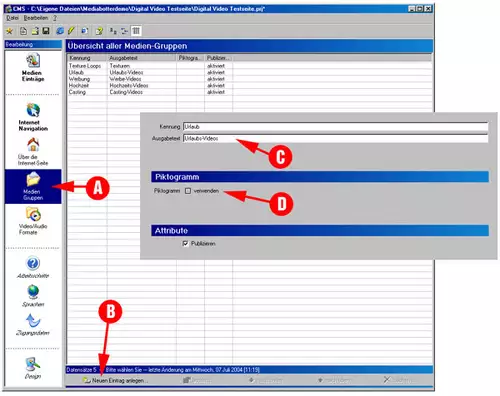Click the yellow star toolbar icon
This screenshot has height=396, width=500.
pos(9,31)
